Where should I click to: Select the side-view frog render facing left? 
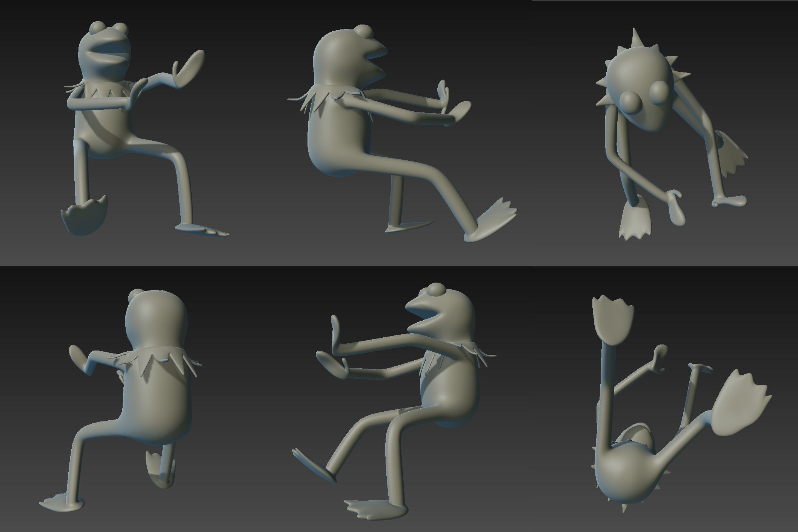pyautogui.click(x=394, y=402)
